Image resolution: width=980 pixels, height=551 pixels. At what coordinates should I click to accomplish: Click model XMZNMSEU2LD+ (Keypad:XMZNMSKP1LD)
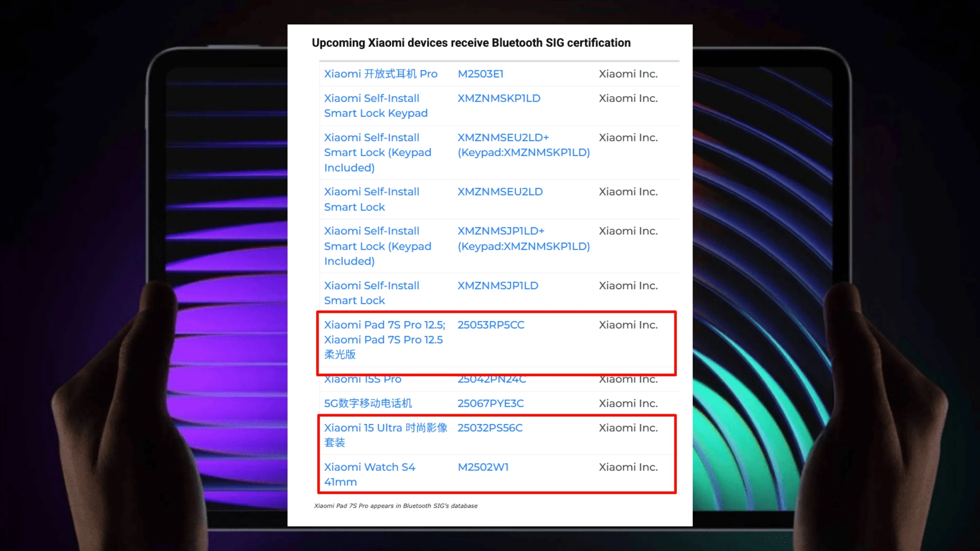tap(524, 145)
